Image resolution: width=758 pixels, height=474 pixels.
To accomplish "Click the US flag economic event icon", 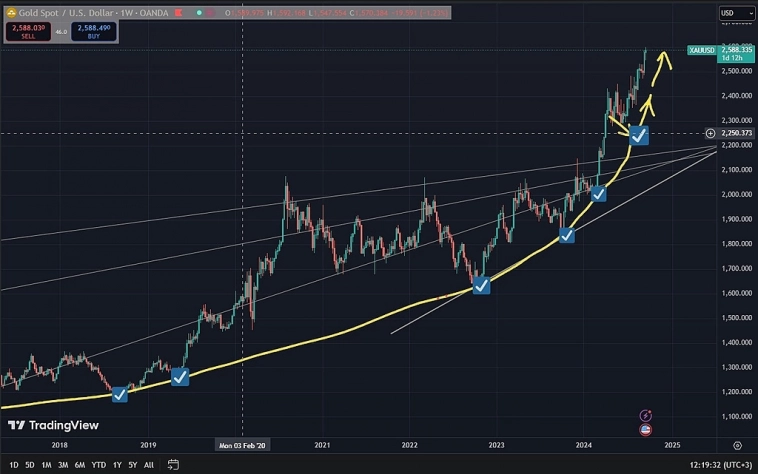I will click(x=645, y=430).
